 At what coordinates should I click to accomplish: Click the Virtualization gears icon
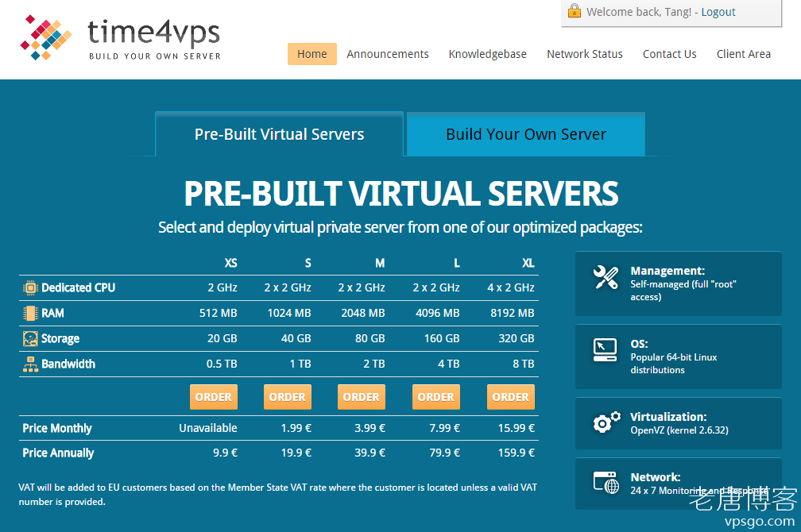pyautogui.click(x=606, y=422)
